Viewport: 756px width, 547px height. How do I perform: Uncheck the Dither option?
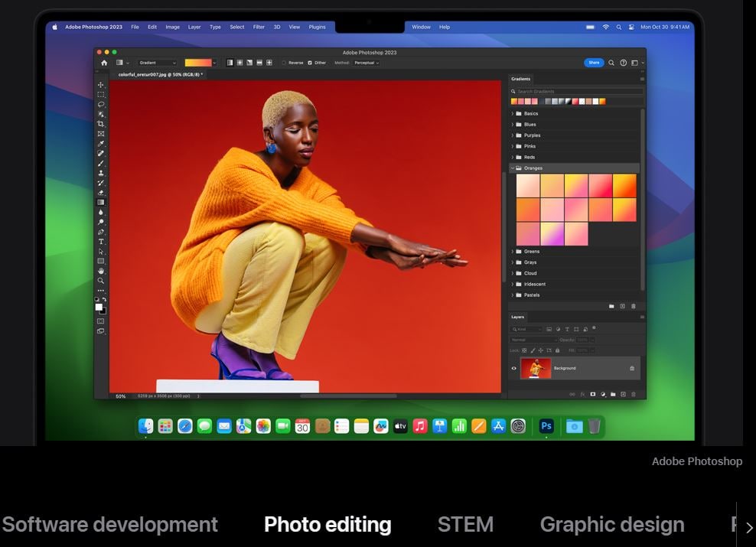(310, 63)
